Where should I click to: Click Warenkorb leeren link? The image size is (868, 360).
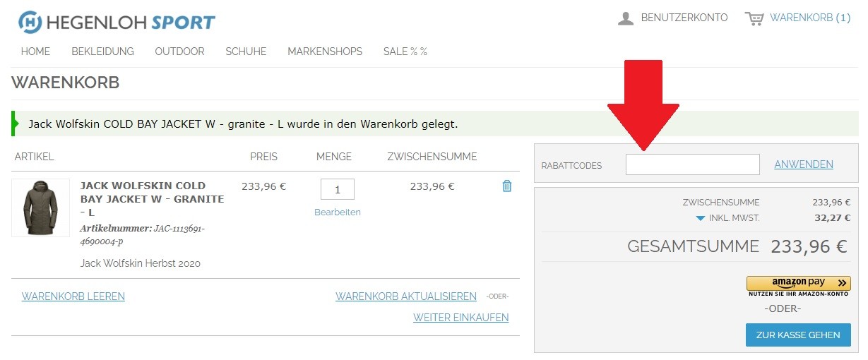click(73, 296)
